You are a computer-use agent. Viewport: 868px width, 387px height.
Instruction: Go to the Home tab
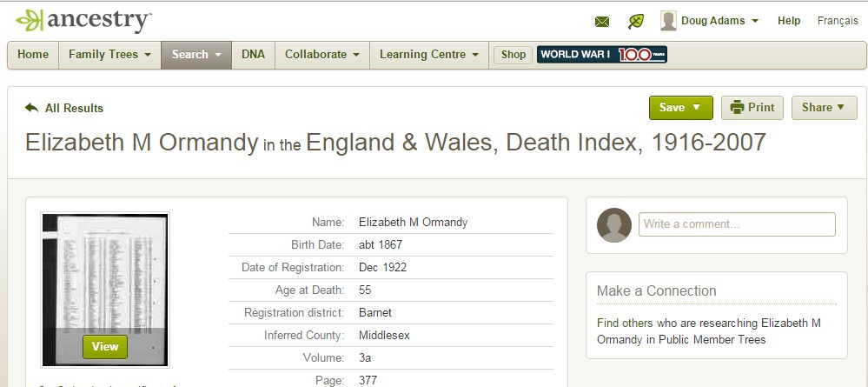click(x=33, y=54)
